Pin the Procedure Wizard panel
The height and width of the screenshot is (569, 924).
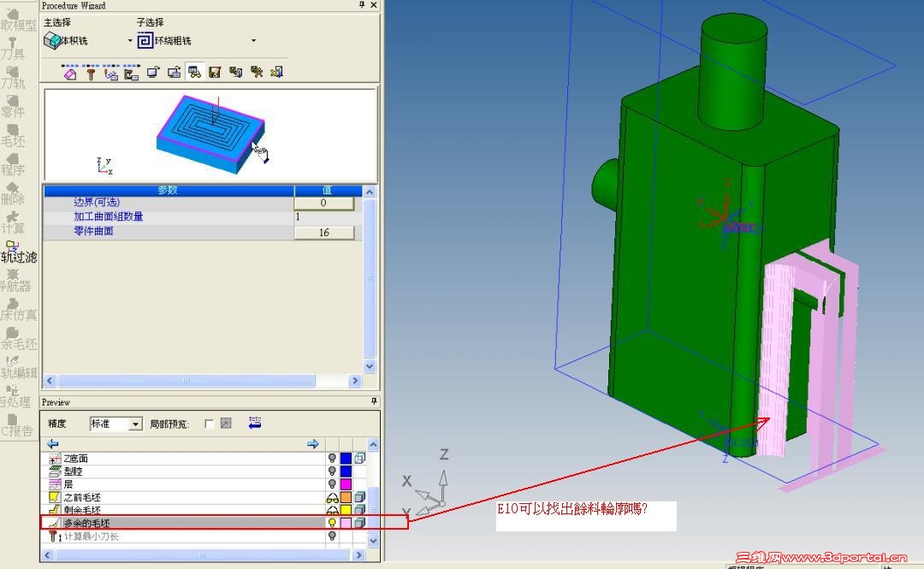click(362, 5)
